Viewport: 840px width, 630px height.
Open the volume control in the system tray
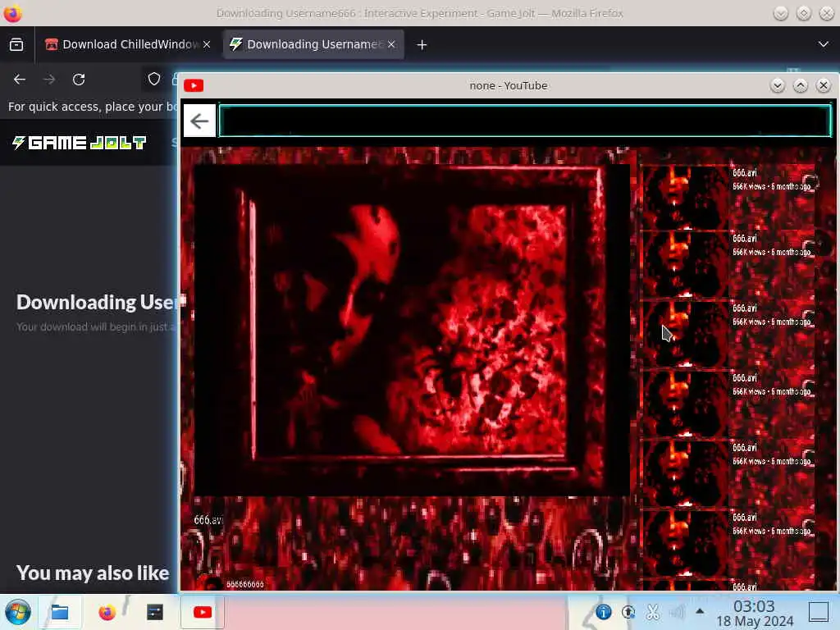[x=677, y=612]
